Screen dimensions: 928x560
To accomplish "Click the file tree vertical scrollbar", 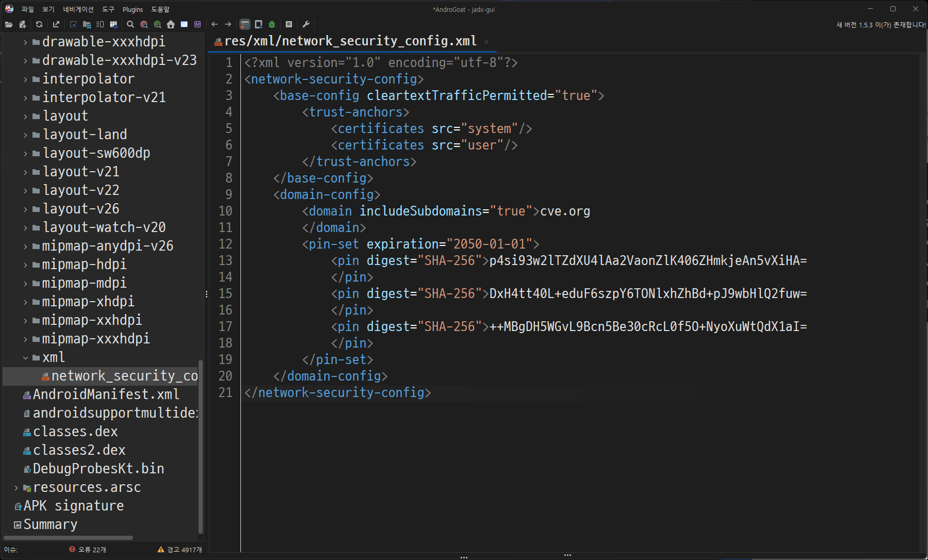I will [200, 447].
